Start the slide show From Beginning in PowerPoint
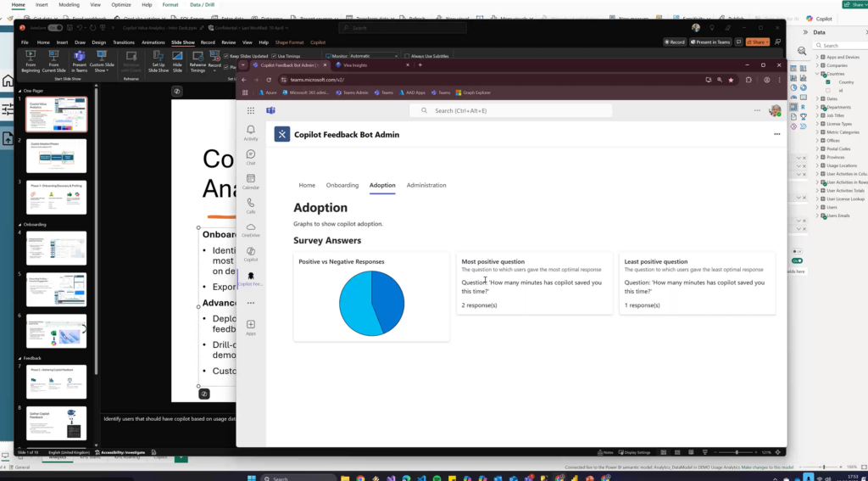The width and height of the screenshot is (868, 481). coord(31,62)
